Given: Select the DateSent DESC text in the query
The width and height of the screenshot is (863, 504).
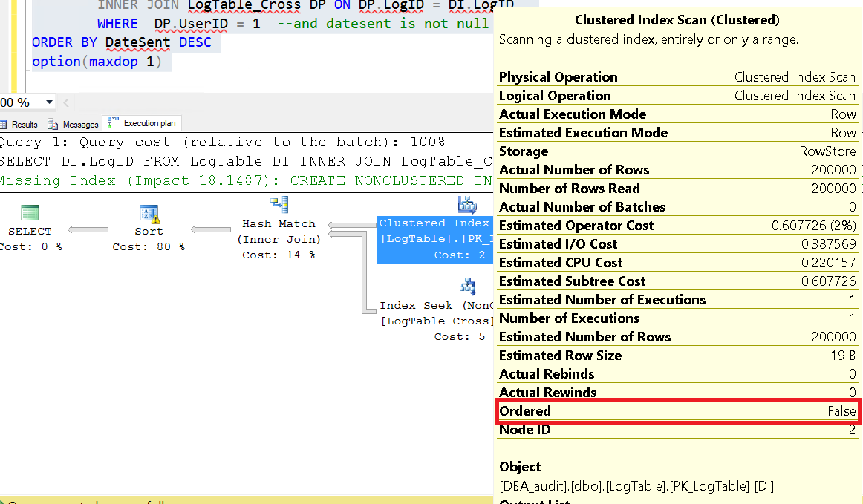Looking at the screenshot, I should click(x=160, y=42).
